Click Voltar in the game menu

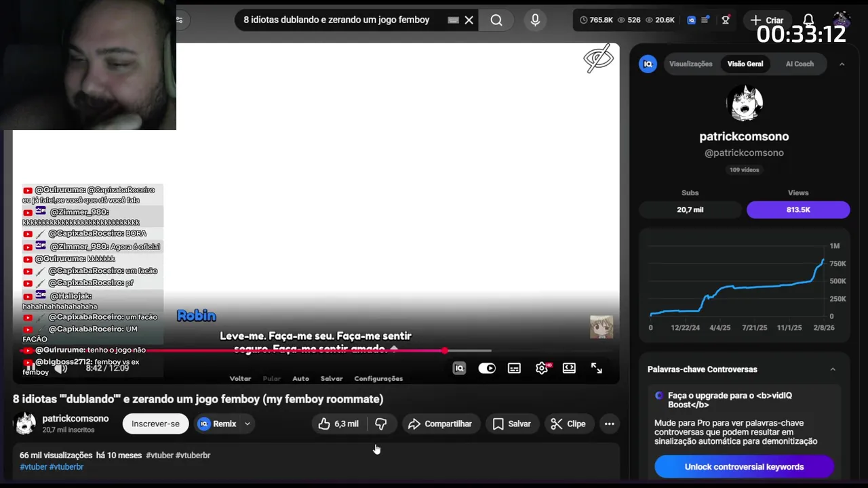coord(240,379)
